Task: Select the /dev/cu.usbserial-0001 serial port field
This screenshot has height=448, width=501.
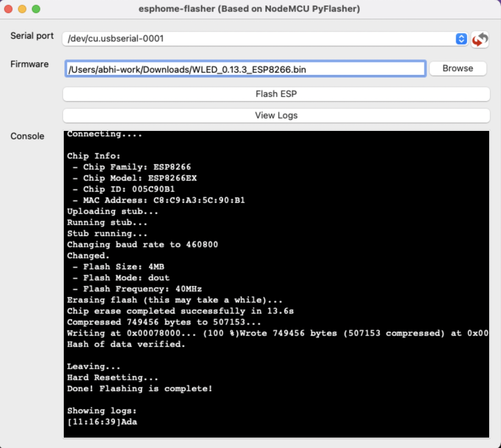Action: pos(265,39)
